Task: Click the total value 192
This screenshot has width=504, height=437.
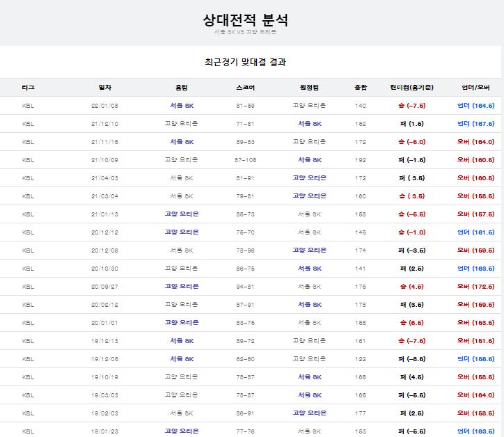Action: pos(361,160)
